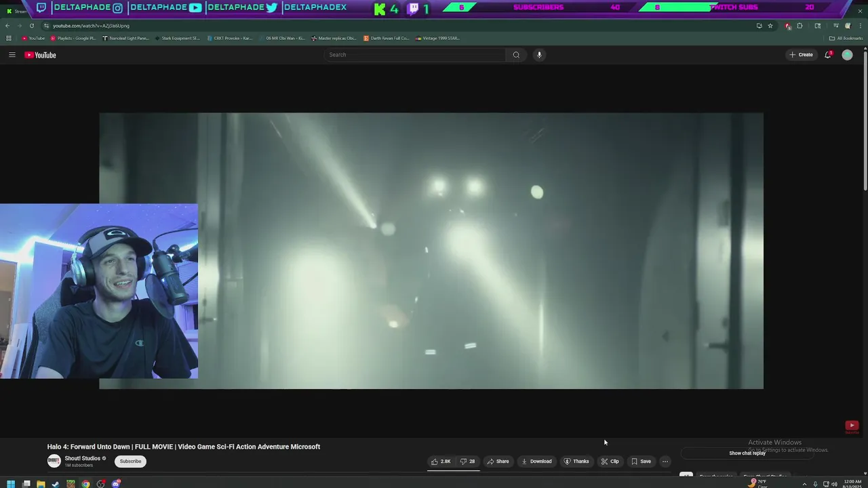Adjust volume from the system tray speaker
868x488 pixels.
tap(834, 484)
